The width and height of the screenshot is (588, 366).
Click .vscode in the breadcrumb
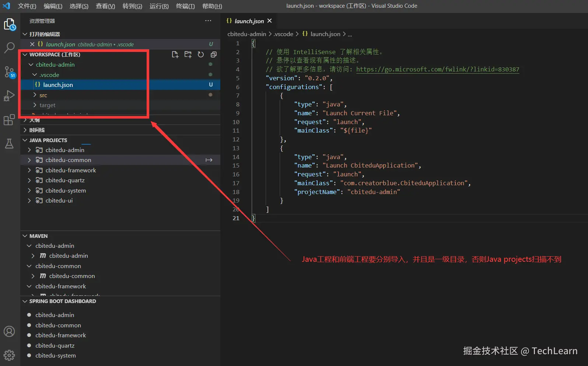point(283,34)
